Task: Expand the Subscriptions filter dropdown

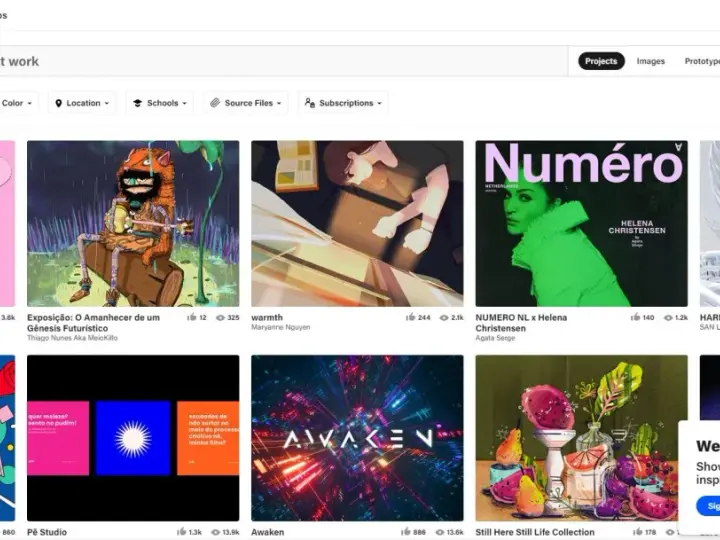Action: coord(343,103)
